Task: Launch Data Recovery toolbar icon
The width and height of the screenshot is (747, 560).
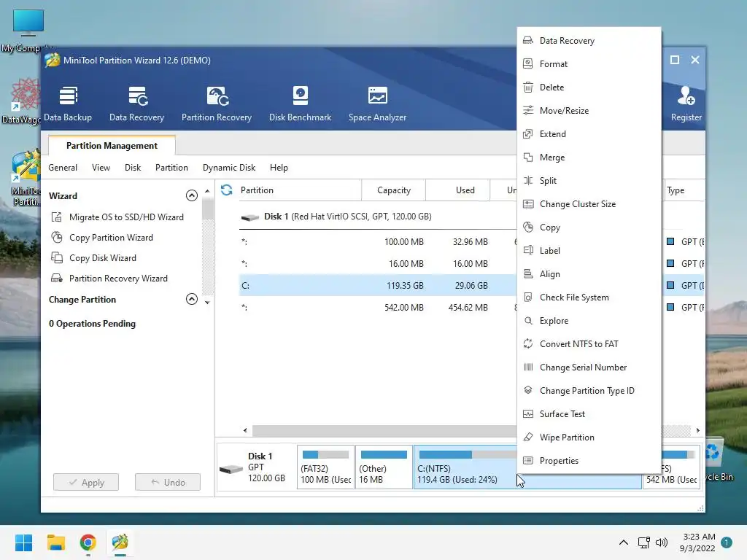Action: (x=136, y=104)
